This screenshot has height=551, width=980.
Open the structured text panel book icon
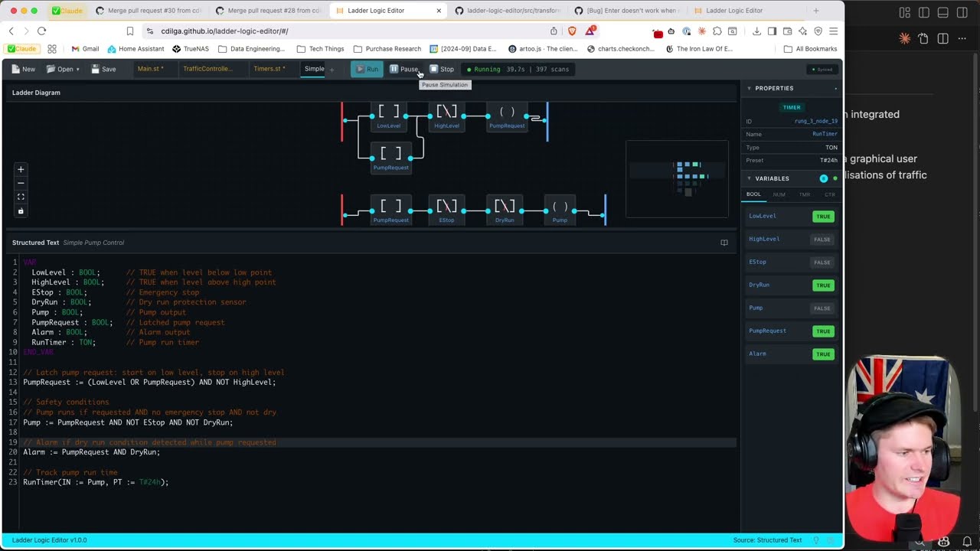tap(724, 243)
